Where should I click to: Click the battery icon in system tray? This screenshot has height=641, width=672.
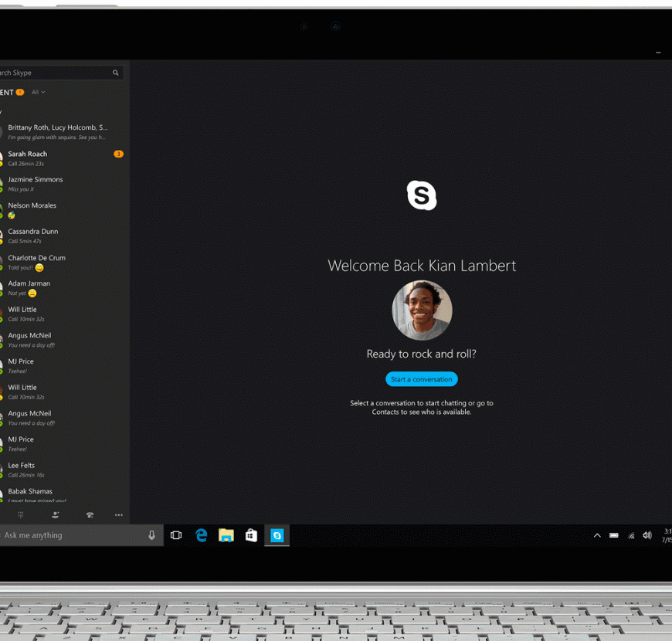614,535
